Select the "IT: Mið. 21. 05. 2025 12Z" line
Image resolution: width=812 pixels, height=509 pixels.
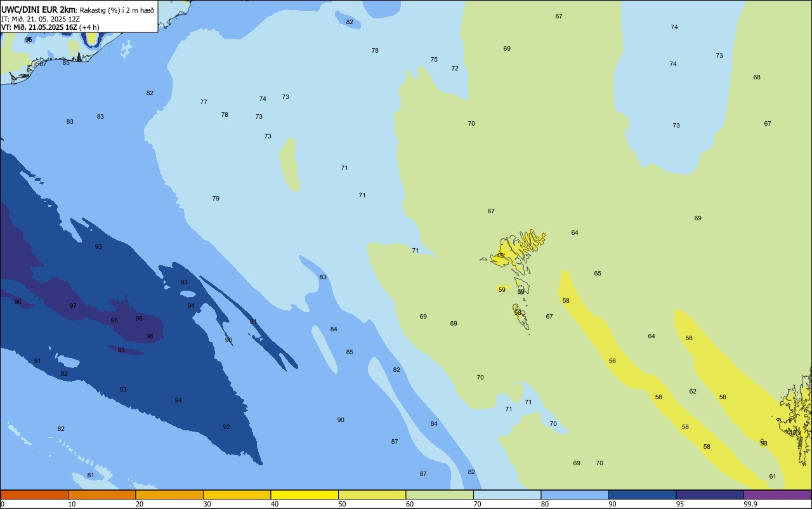[41, 18]
